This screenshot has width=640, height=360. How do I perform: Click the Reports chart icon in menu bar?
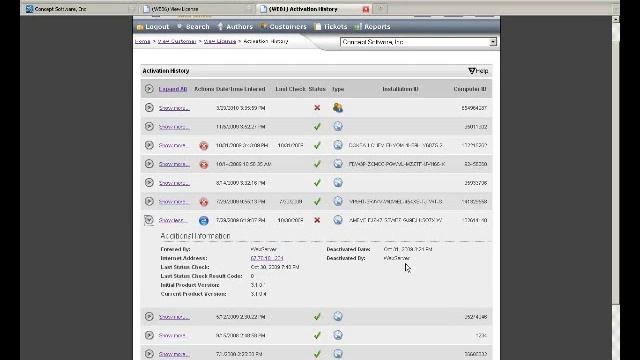click(x=358, y=27)
